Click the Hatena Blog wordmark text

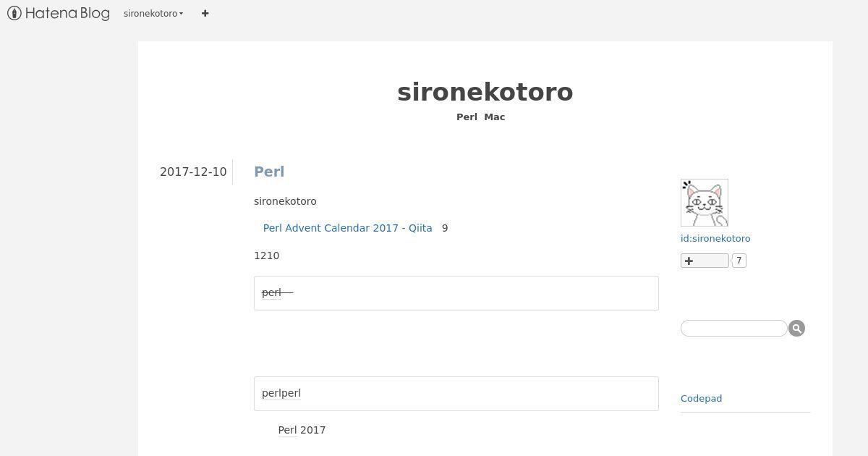coord(67,13)
